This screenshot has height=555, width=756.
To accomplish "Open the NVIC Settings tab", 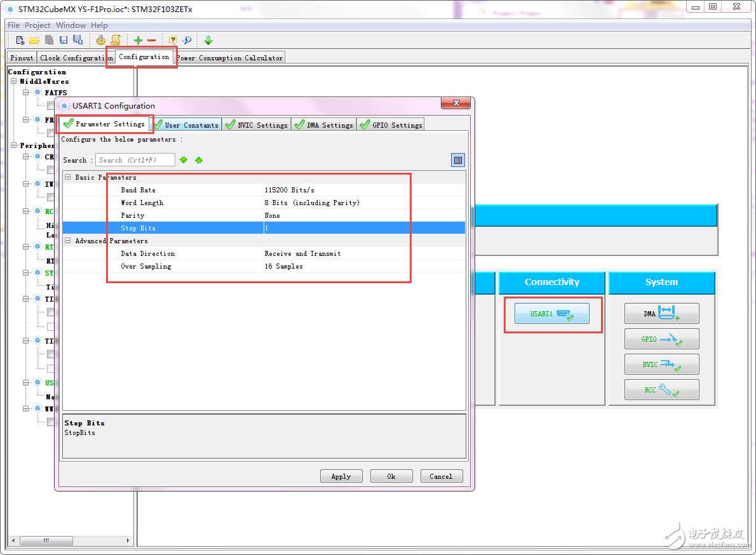I will (x=257, y=124).
